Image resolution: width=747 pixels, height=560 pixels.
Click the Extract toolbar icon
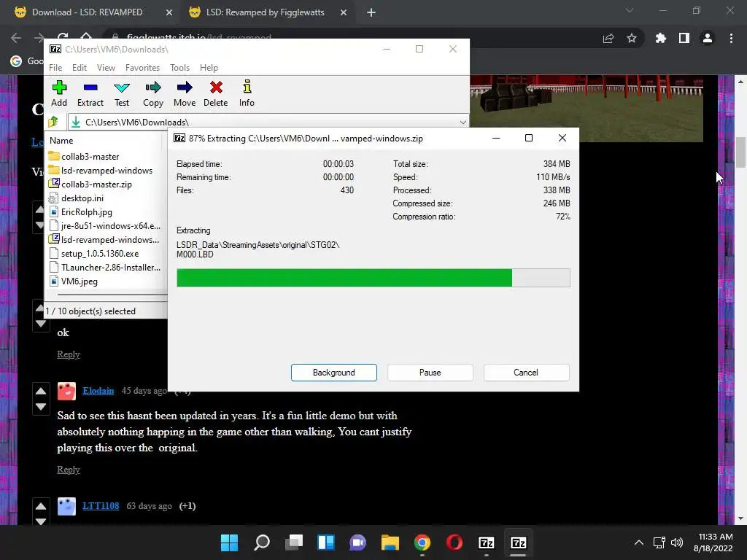[x=90, y=94]
